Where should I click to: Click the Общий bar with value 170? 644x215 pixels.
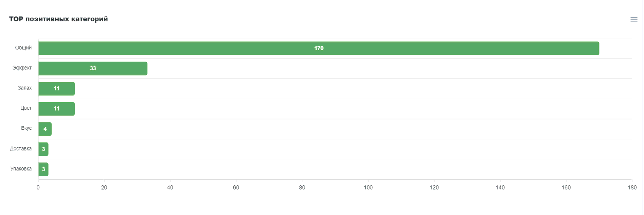coord(319,48)
